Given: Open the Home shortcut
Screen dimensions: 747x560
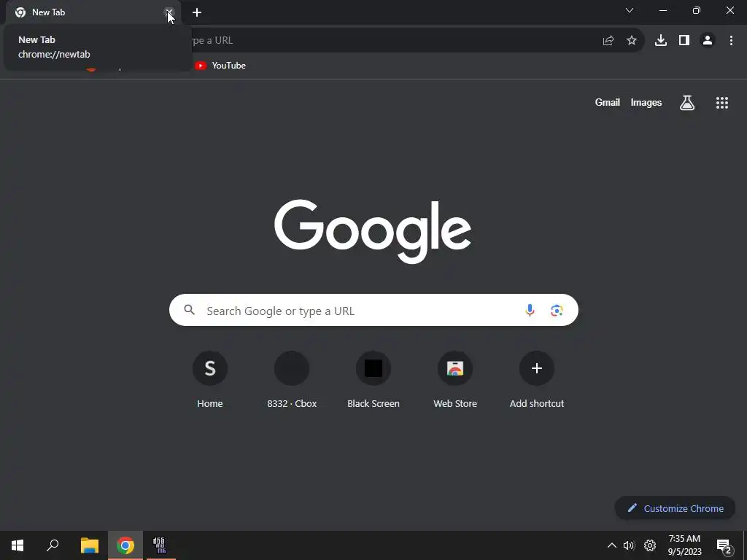Looking at the screenshot, I should point(210,380).
